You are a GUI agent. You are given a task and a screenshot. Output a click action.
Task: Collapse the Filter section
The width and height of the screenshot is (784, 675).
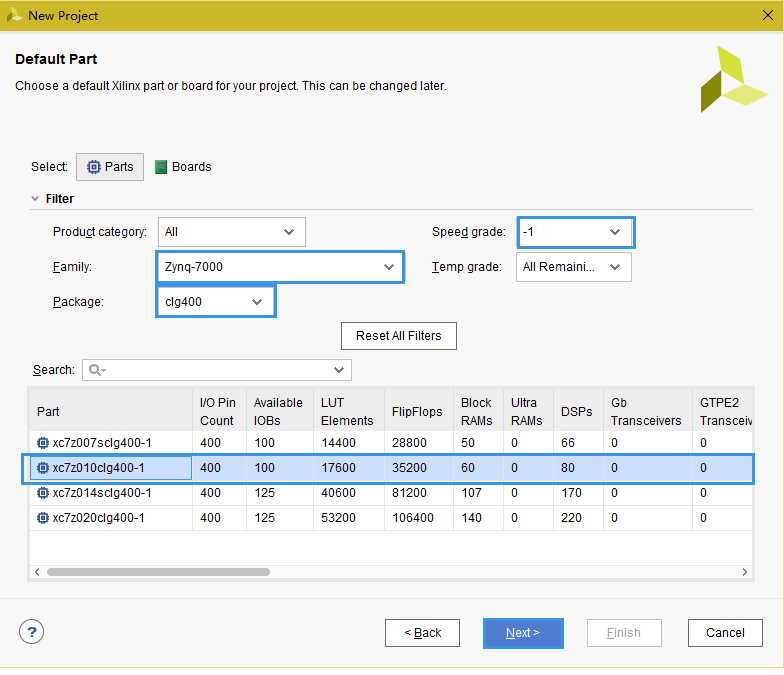[35, 198]
